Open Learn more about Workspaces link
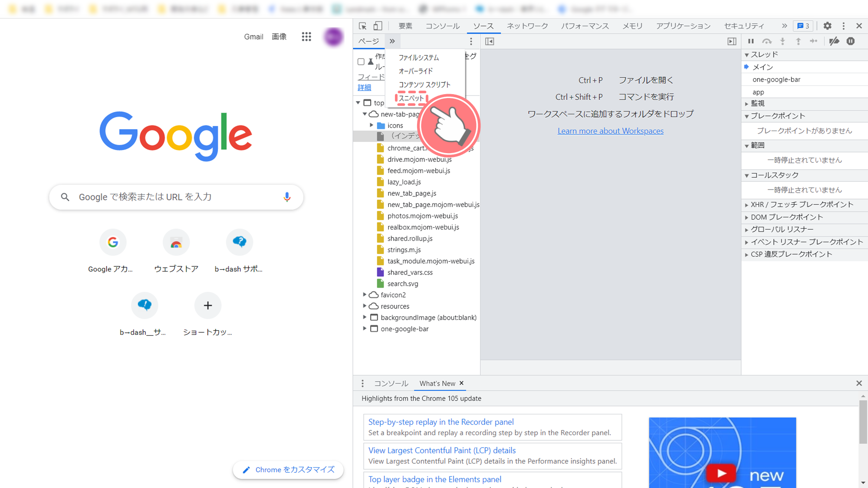868x488 pixels. pyautogui.click(x=610, y=131)
